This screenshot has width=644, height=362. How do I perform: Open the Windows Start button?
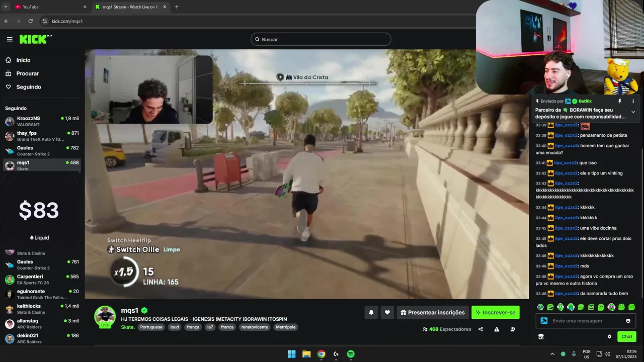click(291, 354)
